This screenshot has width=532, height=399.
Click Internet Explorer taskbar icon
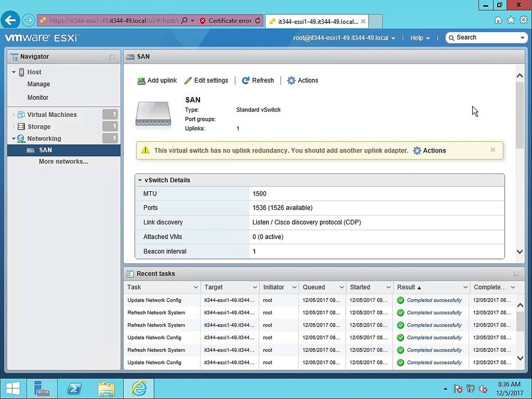click(139, 389)
